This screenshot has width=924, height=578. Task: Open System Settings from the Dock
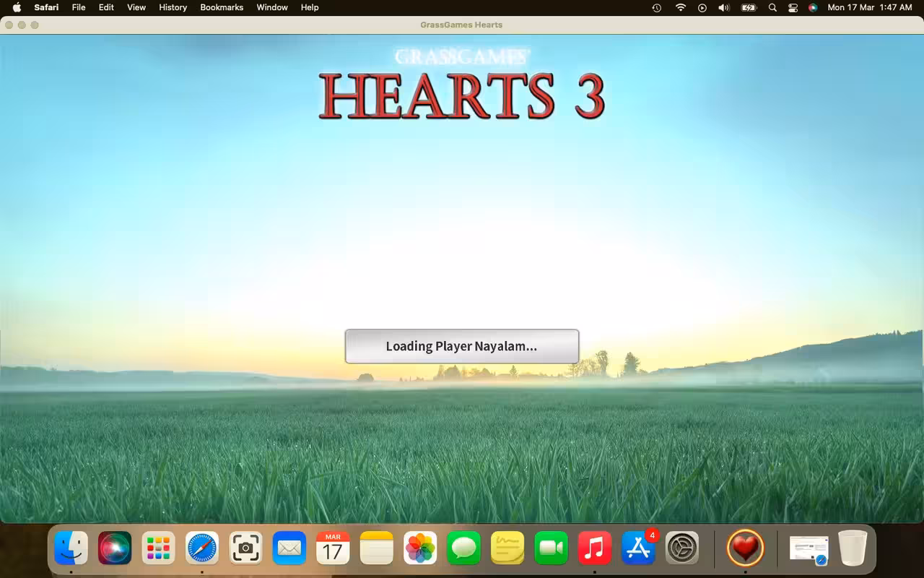(682, 548)
